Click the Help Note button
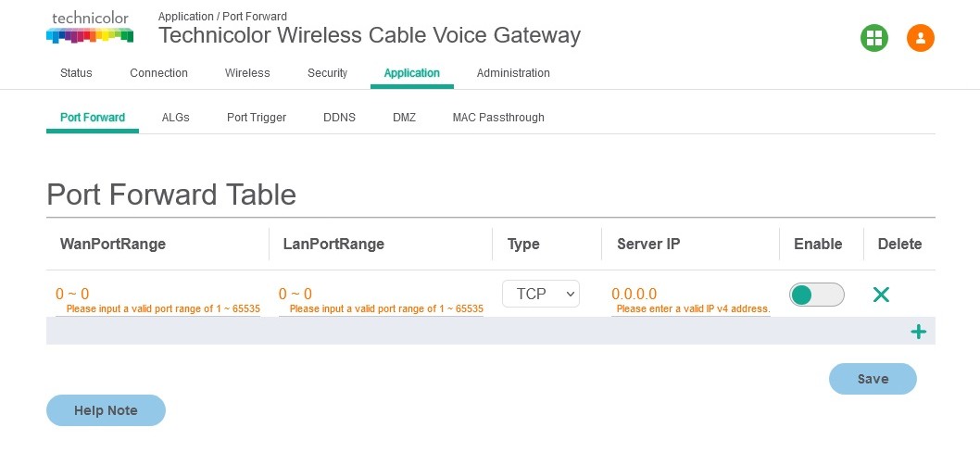Image resolution: width=980 pixels, height=465 pixels. 106,410
